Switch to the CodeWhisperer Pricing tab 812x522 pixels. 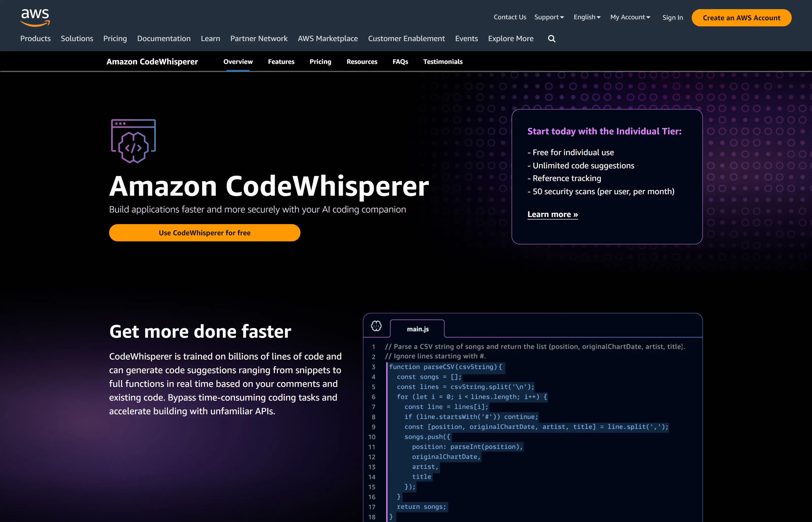pyautogui.click(x=320, y=62)
